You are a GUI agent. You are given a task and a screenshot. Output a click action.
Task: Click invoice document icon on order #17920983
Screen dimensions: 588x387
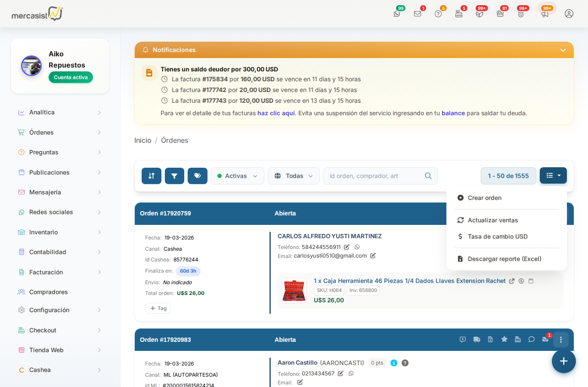[490, 339]
